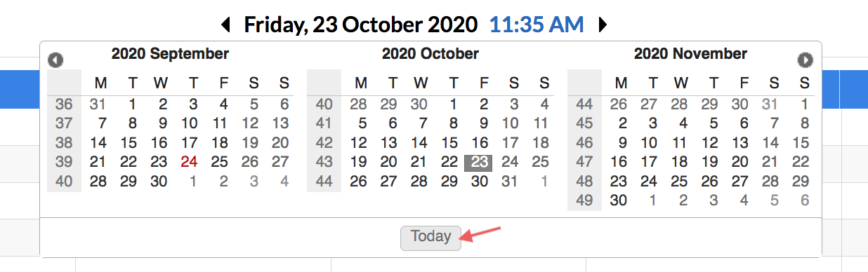Click the Friday, 23 October 2020 heading

coord(361,25)
